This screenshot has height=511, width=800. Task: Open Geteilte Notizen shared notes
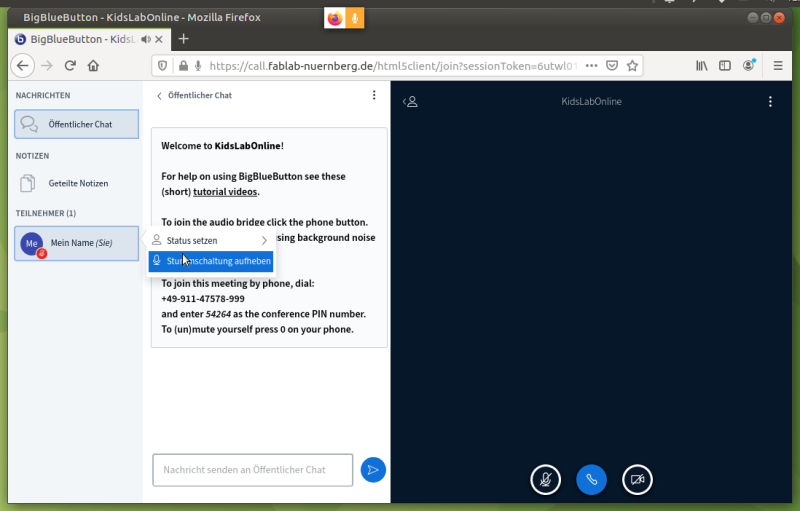coord(76,184)
